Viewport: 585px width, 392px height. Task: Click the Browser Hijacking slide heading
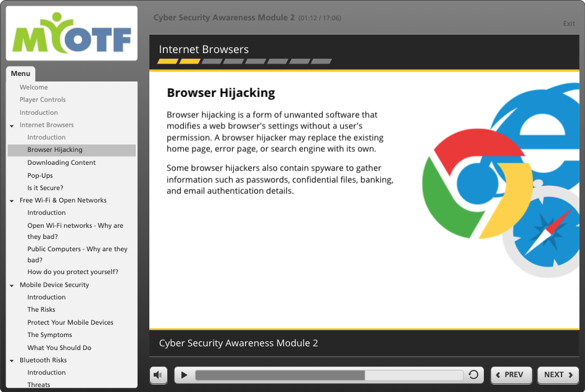click(221, 93)
